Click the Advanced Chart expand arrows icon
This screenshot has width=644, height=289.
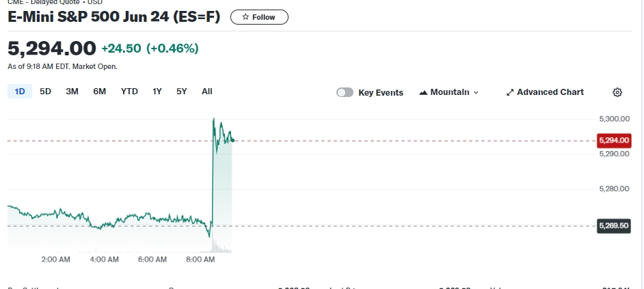point(510,92)
